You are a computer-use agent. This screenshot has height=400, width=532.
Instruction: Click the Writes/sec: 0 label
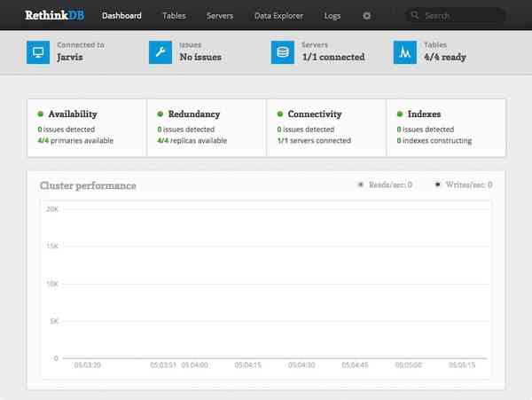click(469, 184)
